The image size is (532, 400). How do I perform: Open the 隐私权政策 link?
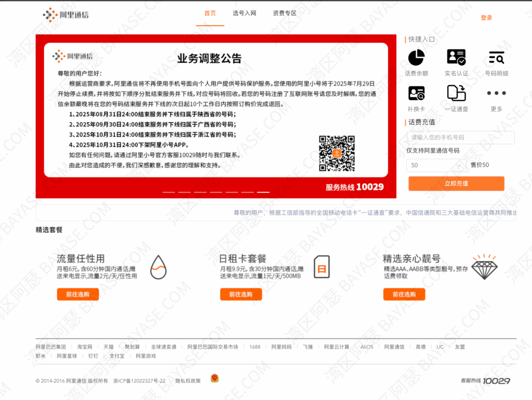pyautogui.click(x=188, y=381)
